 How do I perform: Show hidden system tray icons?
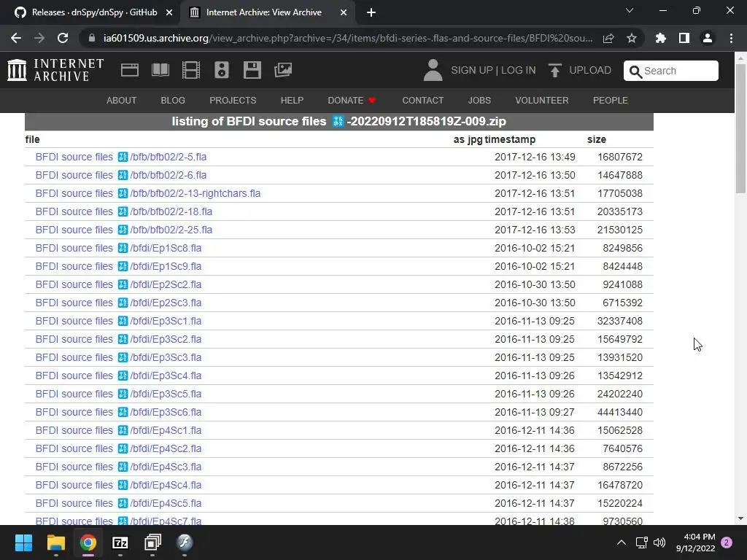[622, 542]
